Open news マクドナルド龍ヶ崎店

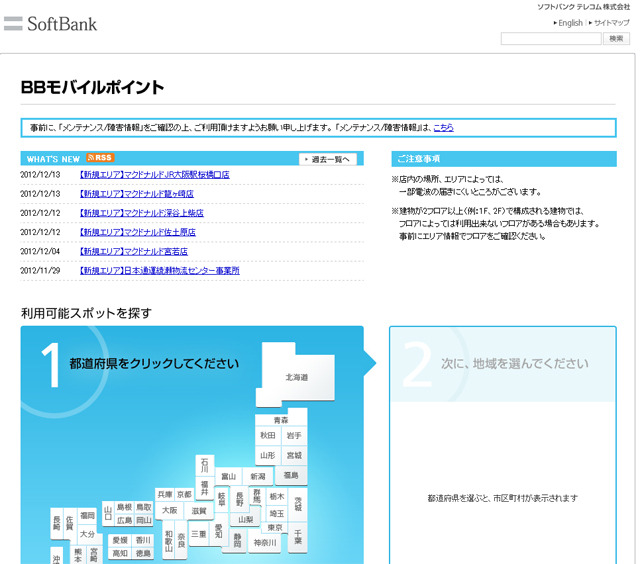click(137, 194)
